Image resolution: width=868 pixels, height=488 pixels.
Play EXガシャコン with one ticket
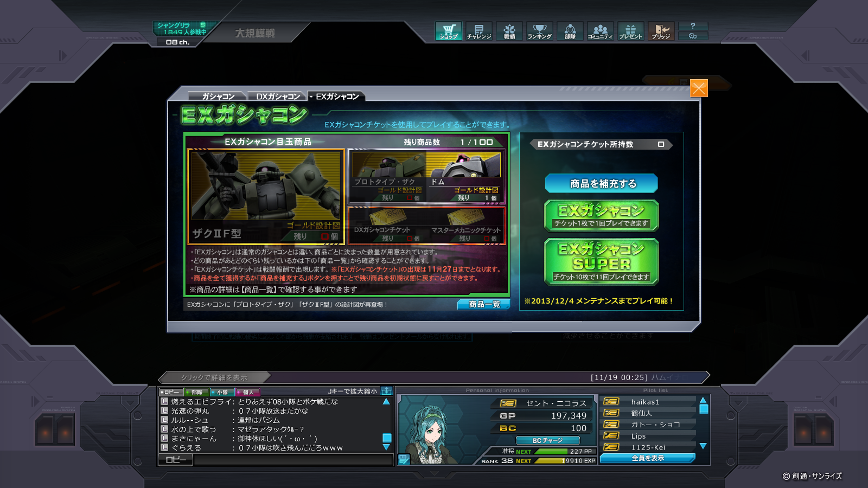(602, 216)
